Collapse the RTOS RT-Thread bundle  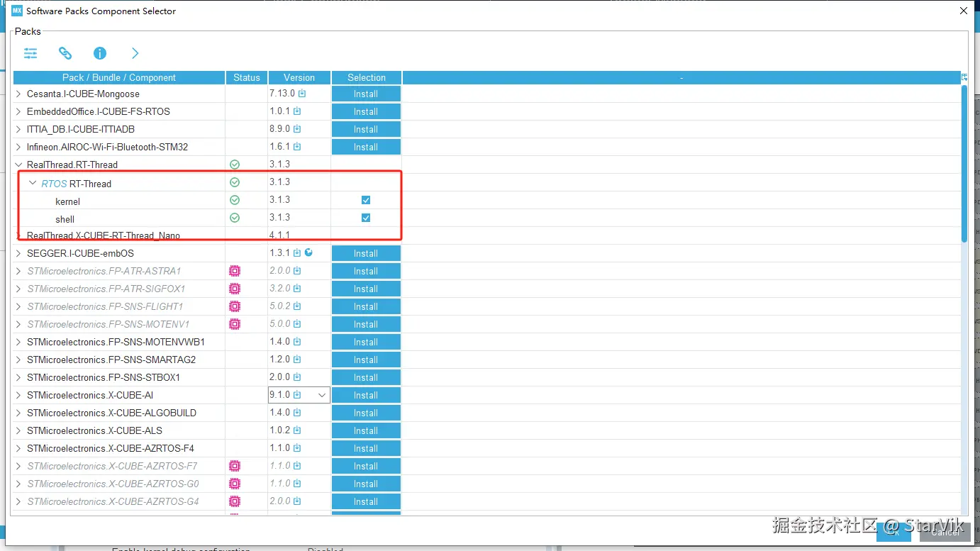33,183
